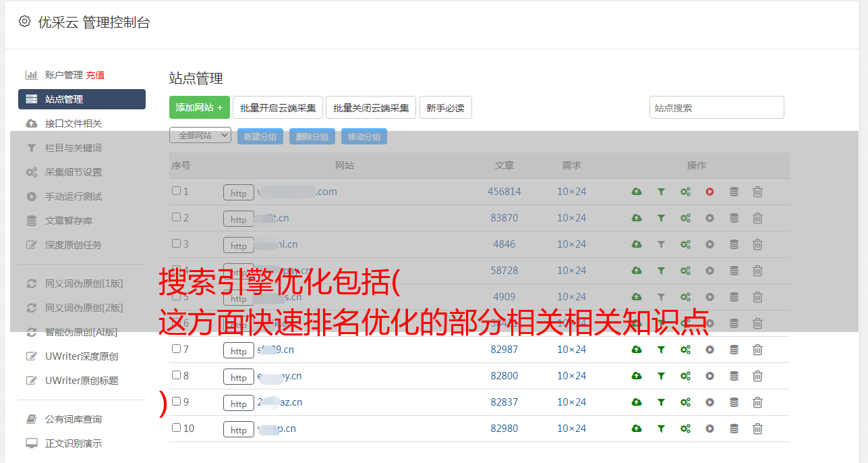Click the 删除分组 button
Viewport: 868px width, 463px height.
[x=312, y=136]
